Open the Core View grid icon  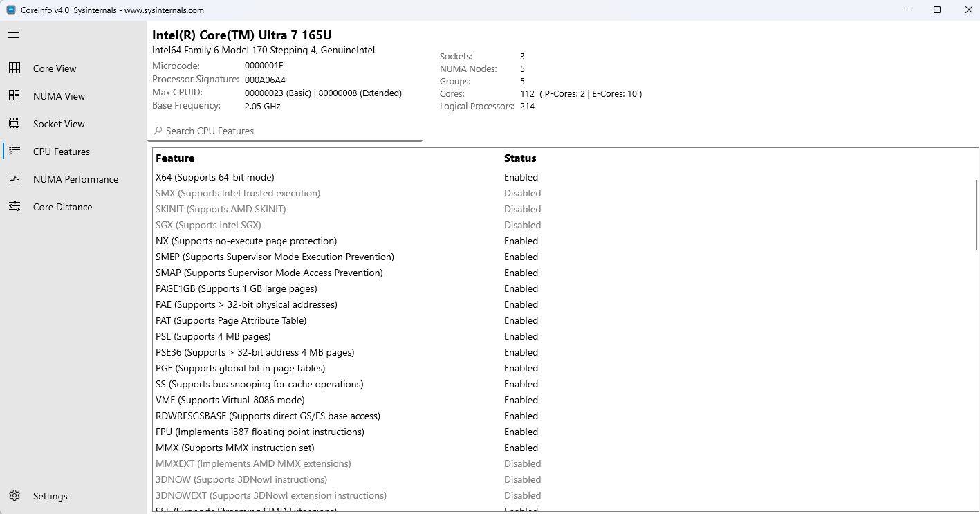click(15, 68)
